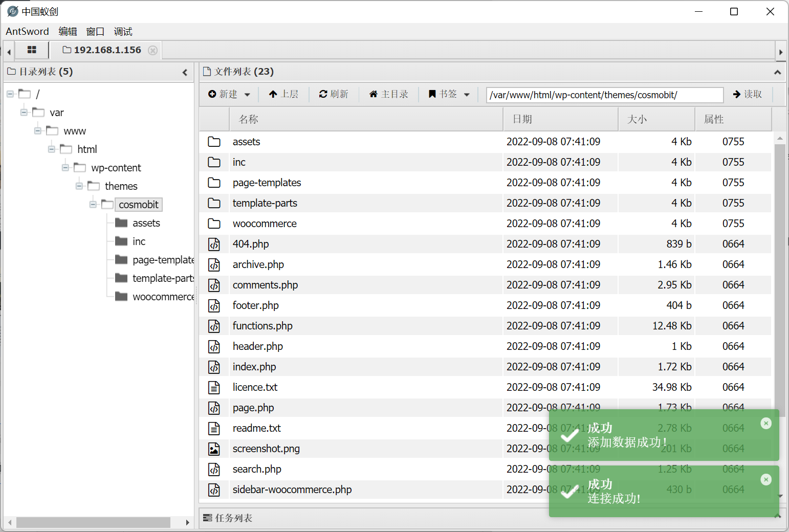
Task: Select the functions.php file name
Action: click(x=262, y=326)
